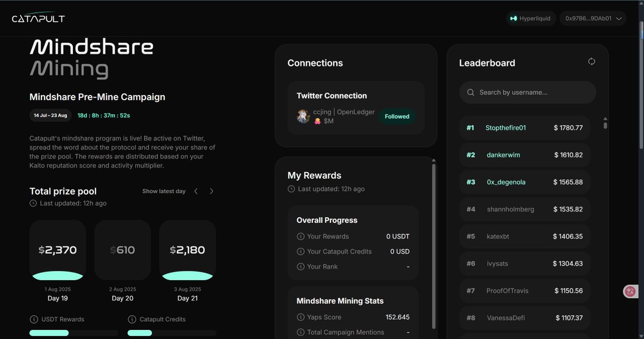Viewport: 644px width, 339px height.
Task: Click the pink floating translate widget icon
Action: (x=630, y=291)
